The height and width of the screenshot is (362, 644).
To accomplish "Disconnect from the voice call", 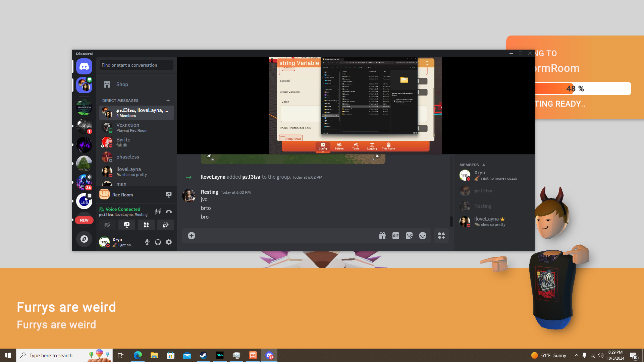I will (169, 212).
